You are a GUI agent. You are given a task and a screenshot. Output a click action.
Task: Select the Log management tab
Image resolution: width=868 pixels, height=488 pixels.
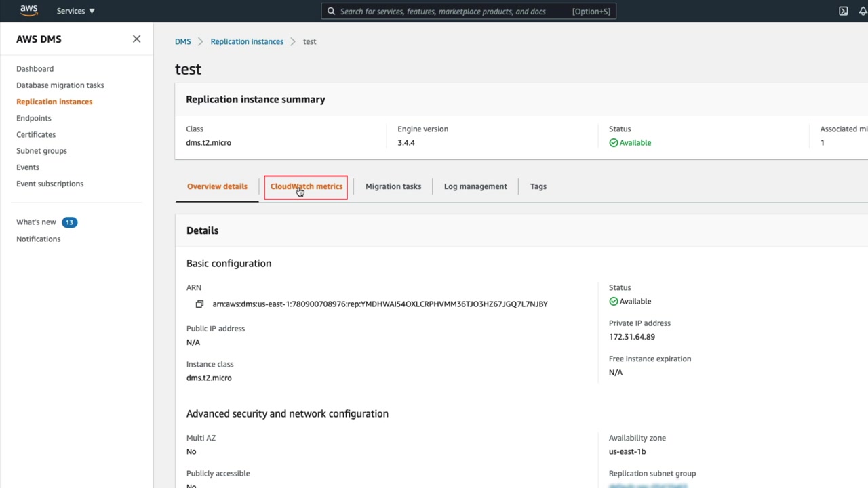coord(475,186)
